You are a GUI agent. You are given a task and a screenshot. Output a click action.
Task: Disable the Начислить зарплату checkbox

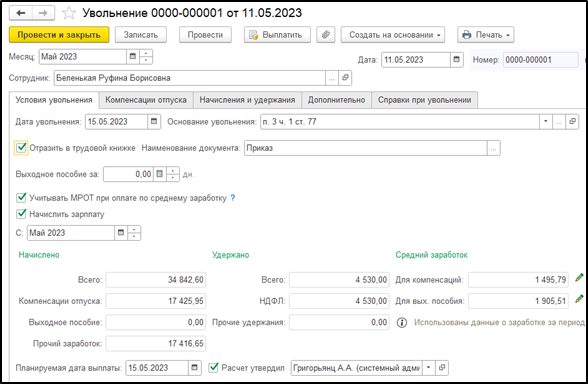21,214
